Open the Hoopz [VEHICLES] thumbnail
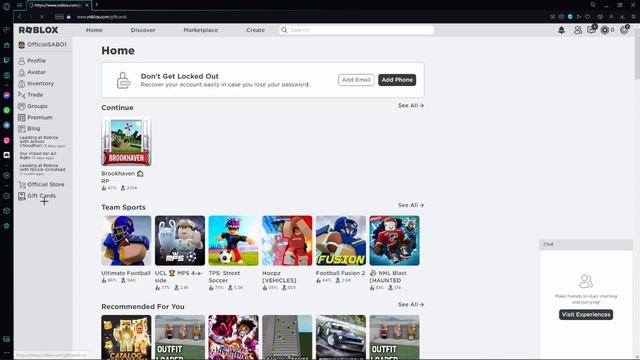 [287, 241]
